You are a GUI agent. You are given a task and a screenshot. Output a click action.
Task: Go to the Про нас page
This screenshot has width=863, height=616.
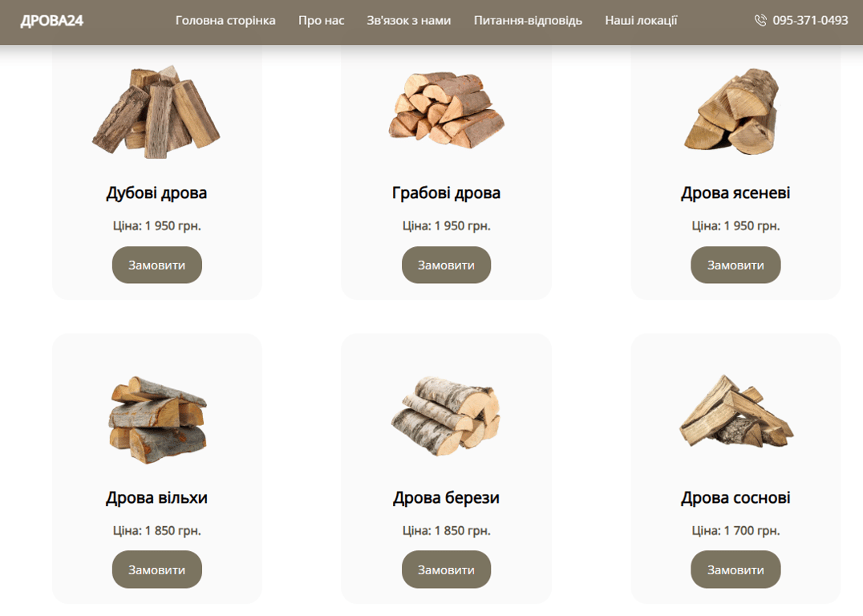pyautogui.click(x=321, y=20)
